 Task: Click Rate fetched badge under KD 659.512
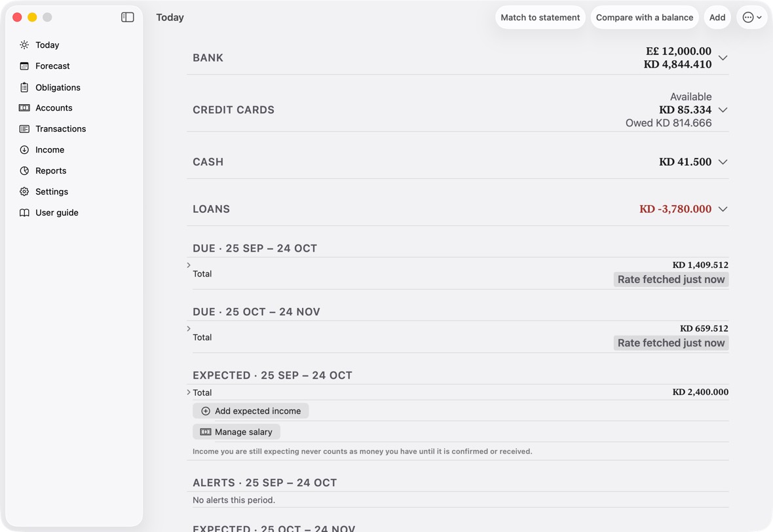tap(671, 343)
